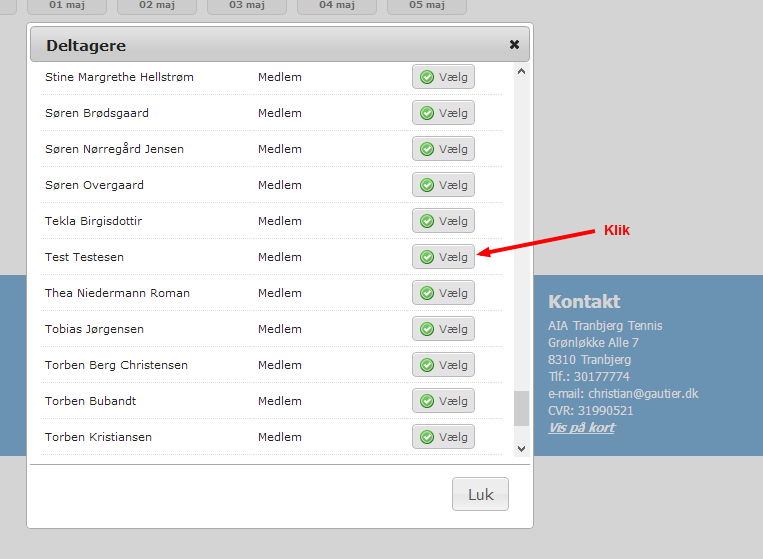Image resolution: width=763 pixels, height=559 pixels.
Task: Click Vælg for Thea Niedermann Roman
Action: [x=443, y=293]
